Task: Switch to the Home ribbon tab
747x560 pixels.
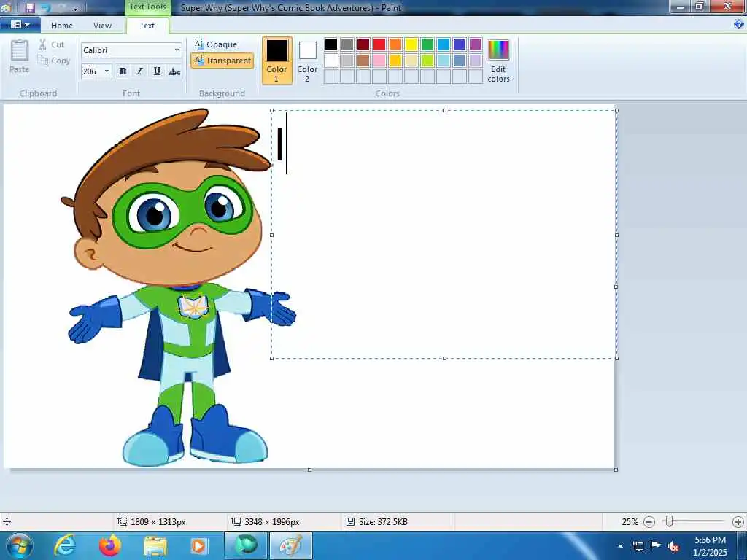Action: (62, 26)
